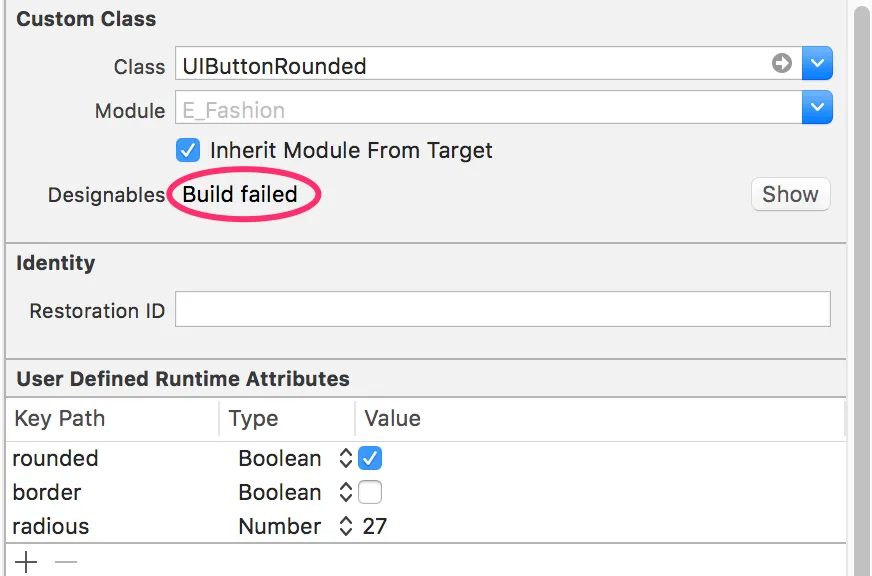This screenshot has width=872, height=576.
Task: Open the Class dropdown arrow
Action: [x=818, y=64]
